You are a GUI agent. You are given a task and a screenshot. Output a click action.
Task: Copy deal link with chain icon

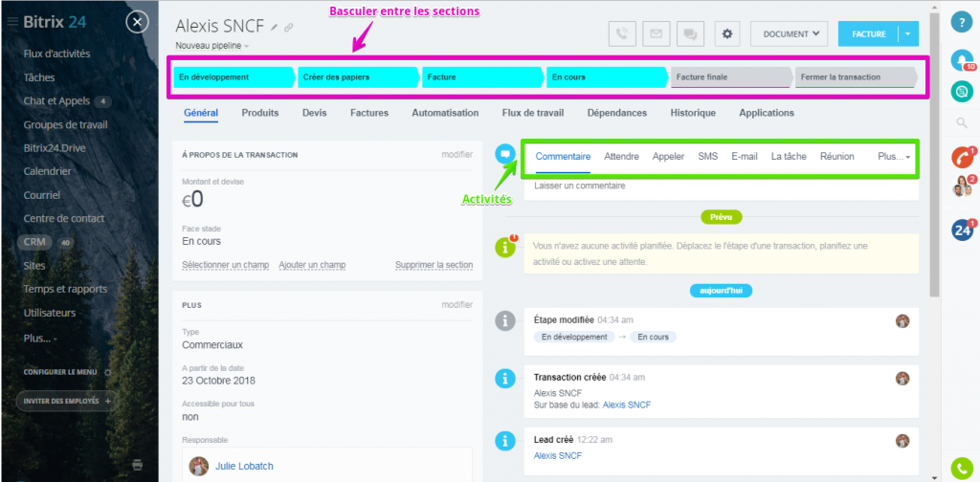coord(288,28)
